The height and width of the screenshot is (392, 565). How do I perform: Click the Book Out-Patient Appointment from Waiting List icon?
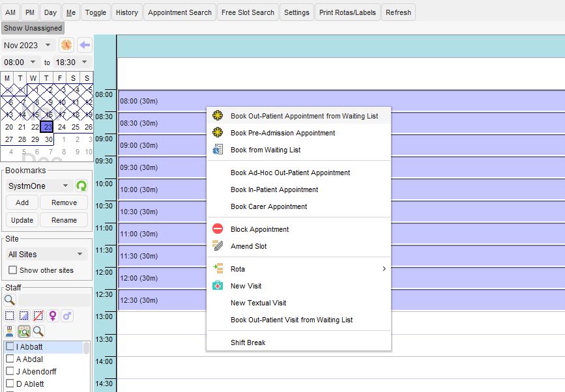click(218, 115)
